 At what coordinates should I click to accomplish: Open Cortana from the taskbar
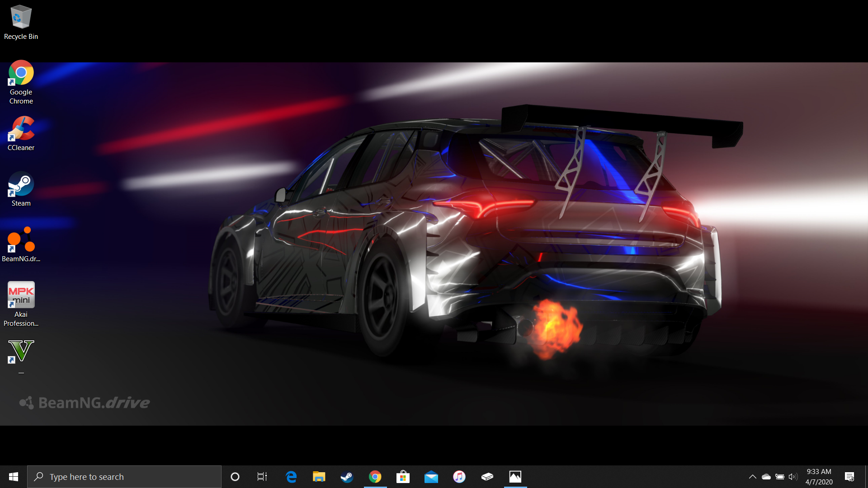coord(235,477)
